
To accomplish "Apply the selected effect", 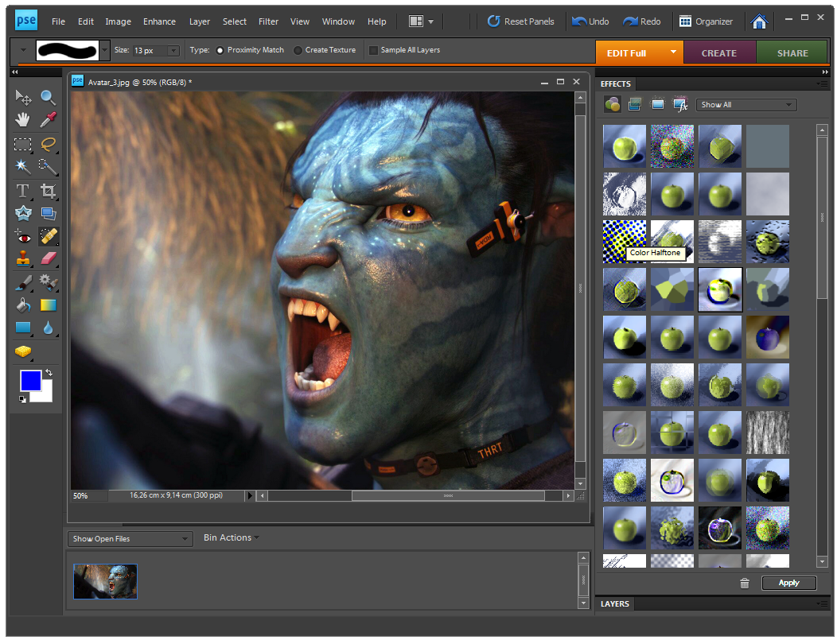I will point(788,583).
